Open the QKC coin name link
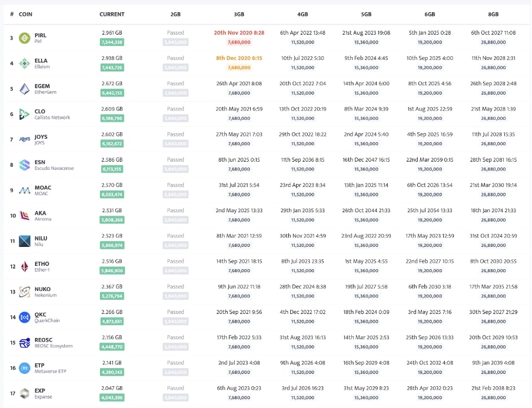 click(x=40, y=315)
